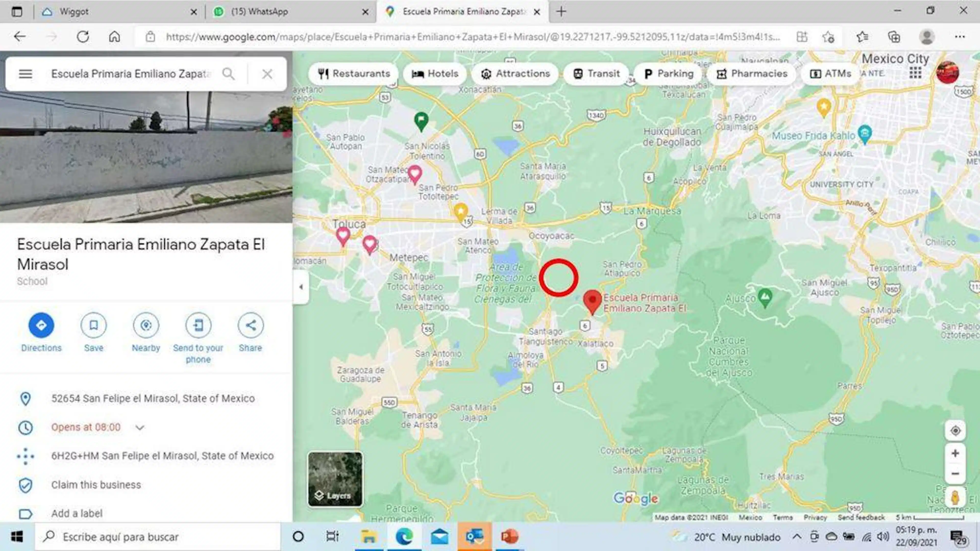Click the search magnifier icon
Image resolution: width=980 pixels, height=551 pixels.
tap(228, 74)
